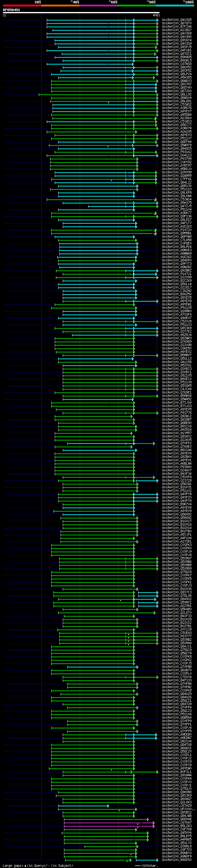The width and height of the screenshot is (197, 868).
Task: Open hit UniRef100_P51107
Action: (177, 139)
